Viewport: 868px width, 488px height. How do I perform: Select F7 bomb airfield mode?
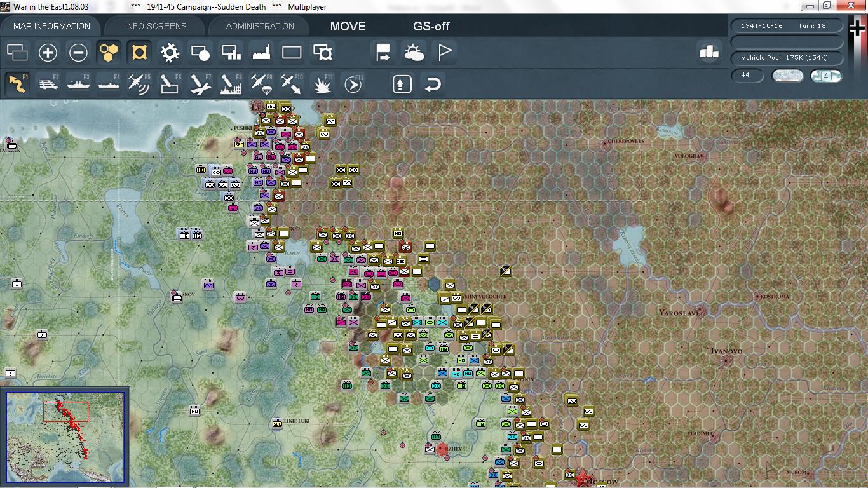tap(200, 84)
